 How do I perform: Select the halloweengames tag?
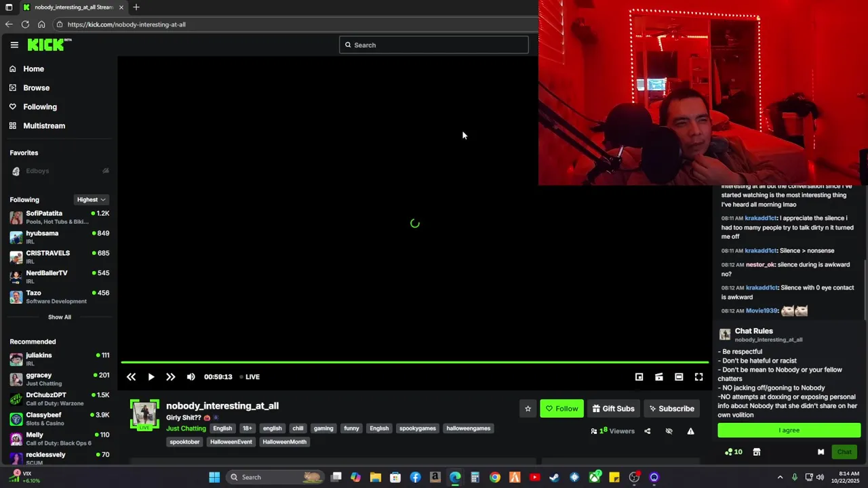[x=469, y=428]
